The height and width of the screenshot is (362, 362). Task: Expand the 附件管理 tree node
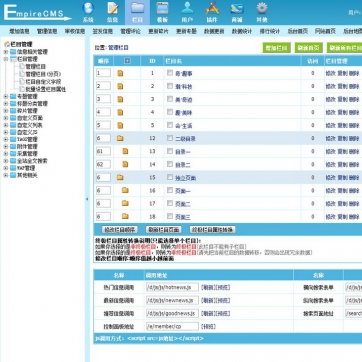pos(6,147)
